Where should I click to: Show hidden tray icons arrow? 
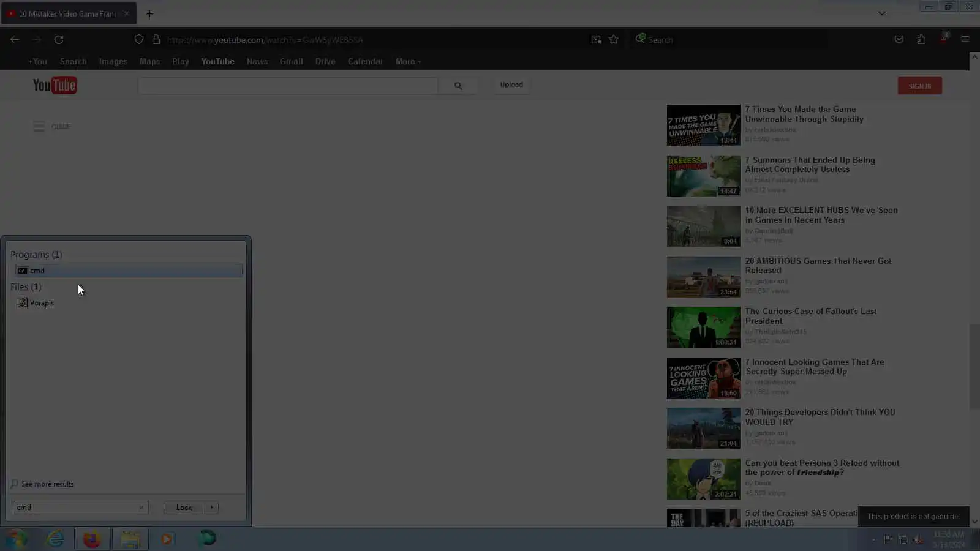873,539
